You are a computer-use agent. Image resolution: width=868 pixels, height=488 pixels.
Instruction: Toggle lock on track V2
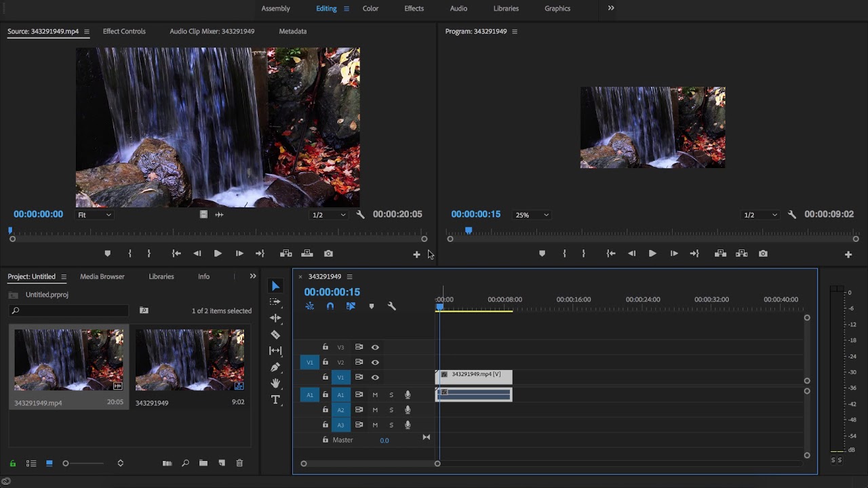click(325, 362)
